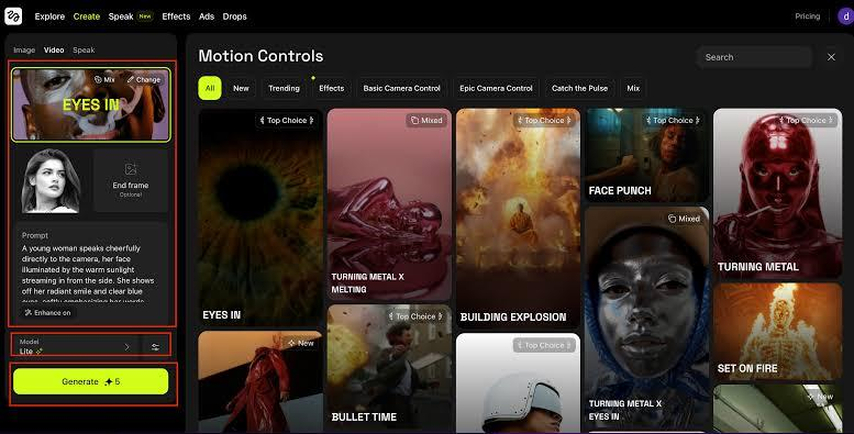854x434 pixels.
Task: Toggle the Enhance on option
Action: tap(48, 313)
